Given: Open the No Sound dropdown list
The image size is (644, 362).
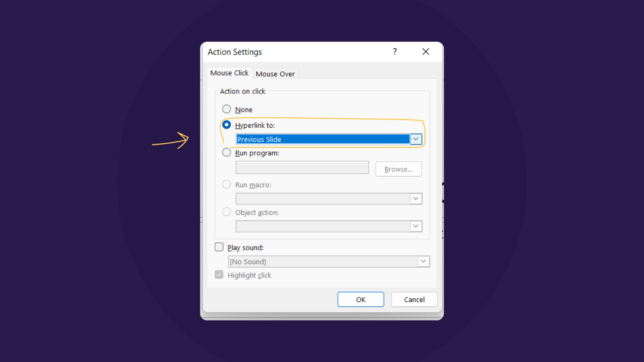Looking at the screenshot, I should (x=423, y=261).
